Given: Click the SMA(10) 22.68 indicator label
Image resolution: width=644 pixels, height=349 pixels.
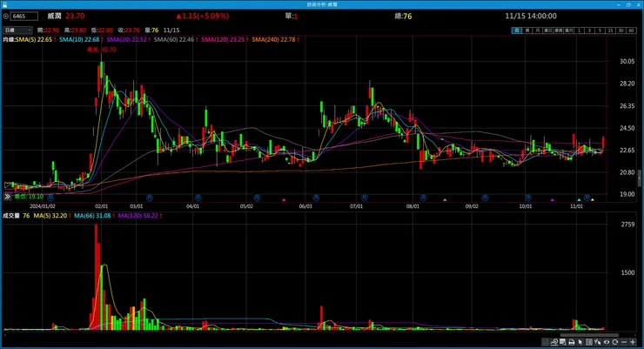Looking at the screenshot, I should (x=79, y=39).
